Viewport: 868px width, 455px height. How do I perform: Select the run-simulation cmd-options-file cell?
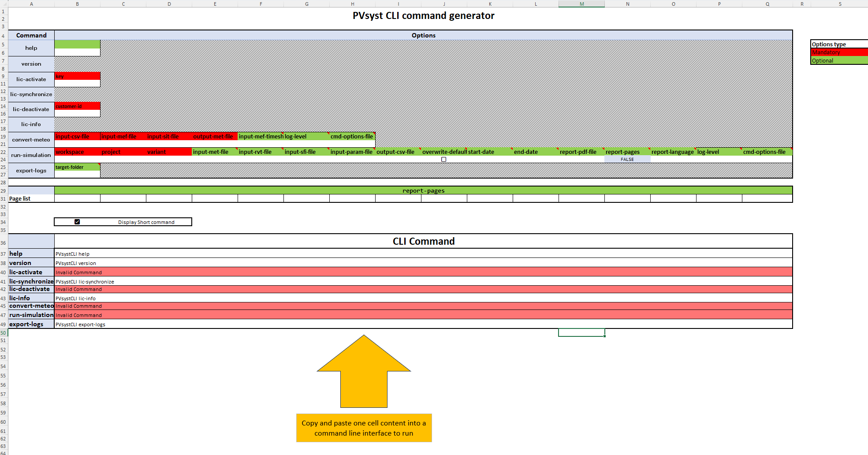[767, 152]
